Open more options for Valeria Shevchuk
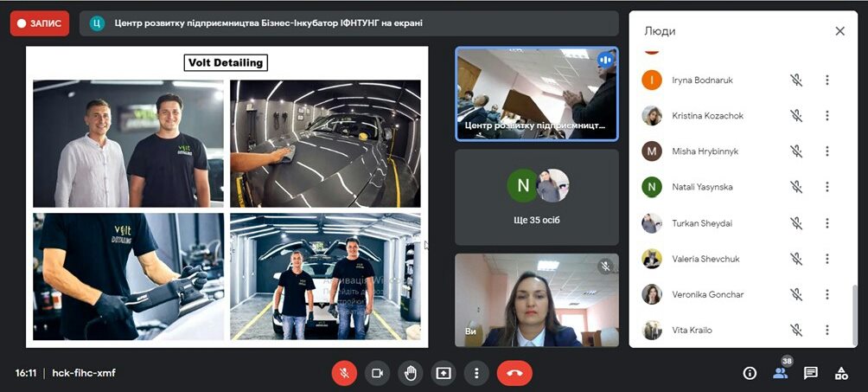The width and height of the screenshot is (868, 392). tap(827, 259)
